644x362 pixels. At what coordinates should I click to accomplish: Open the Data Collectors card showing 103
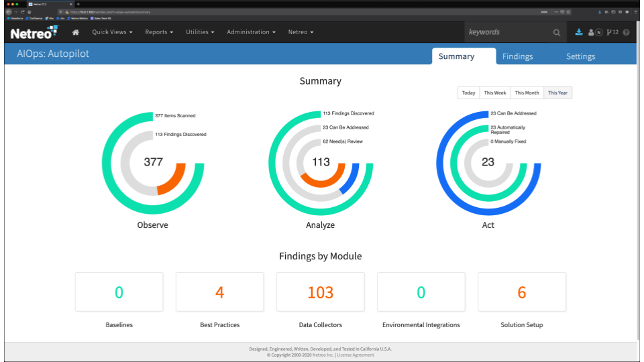[x=321, y=292]
